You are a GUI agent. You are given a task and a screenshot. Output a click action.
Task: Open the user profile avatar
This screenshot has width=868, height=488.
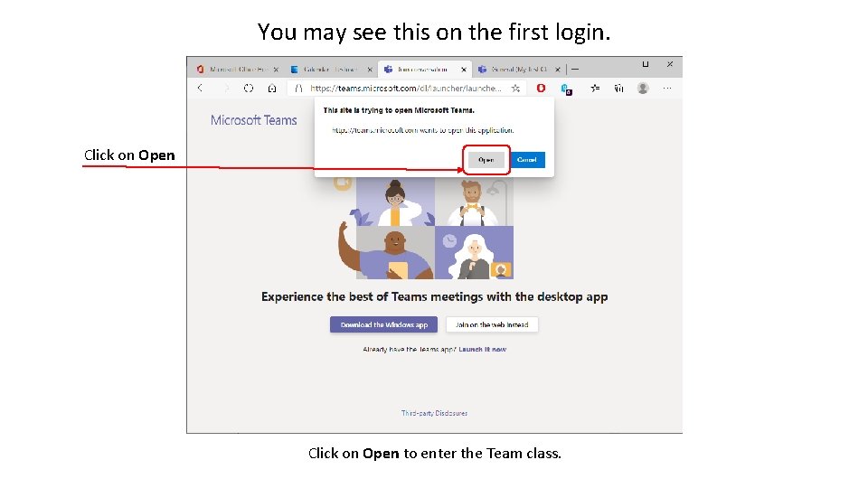point(643,88)
